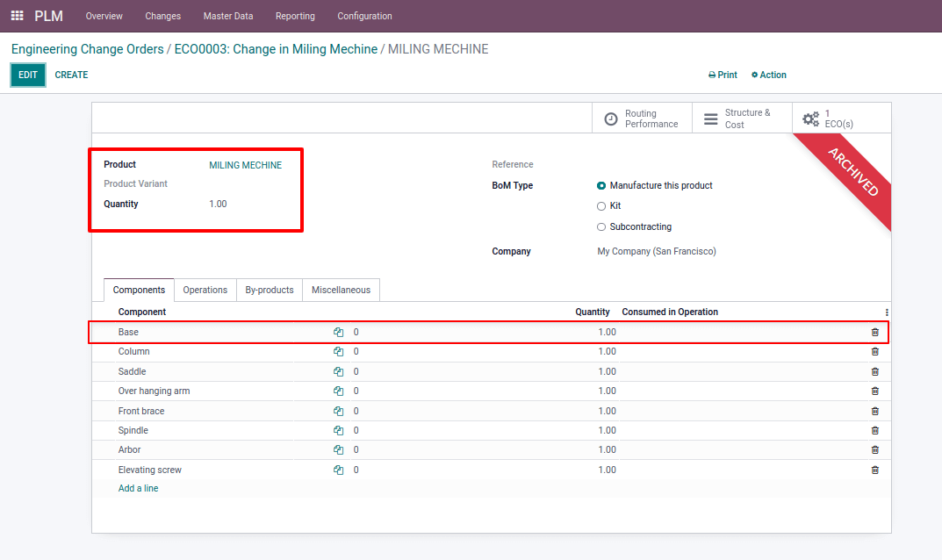
Task: Delete the Elevating screw component line
Action: (874, 470)
